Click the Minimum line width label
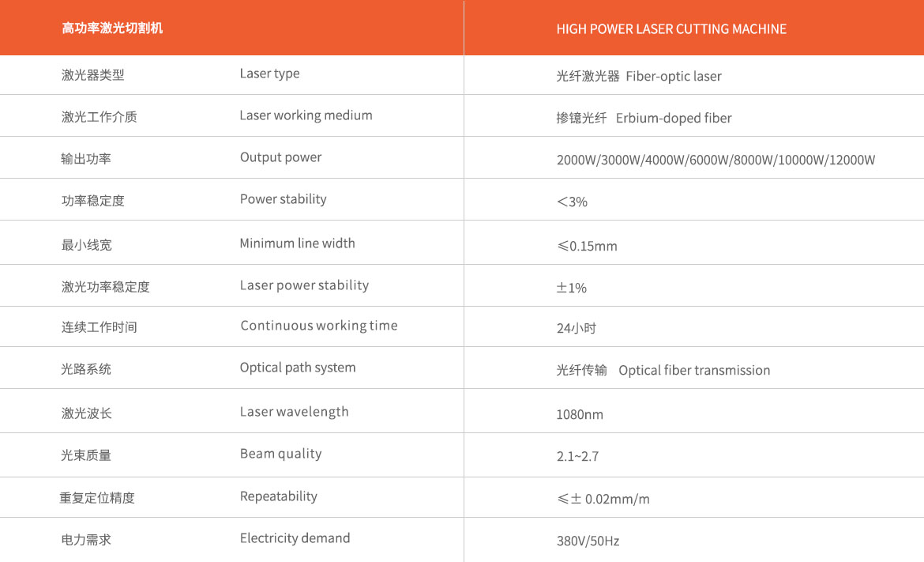Viewport: 924px width, 562px height. pos(297,243)
